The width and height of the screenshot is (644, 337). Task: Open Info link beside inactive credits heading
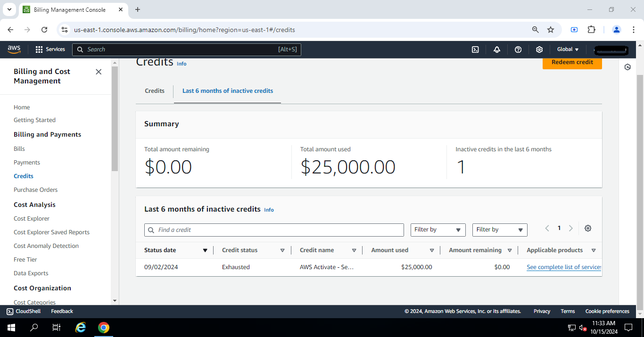(x=269, y=210)
